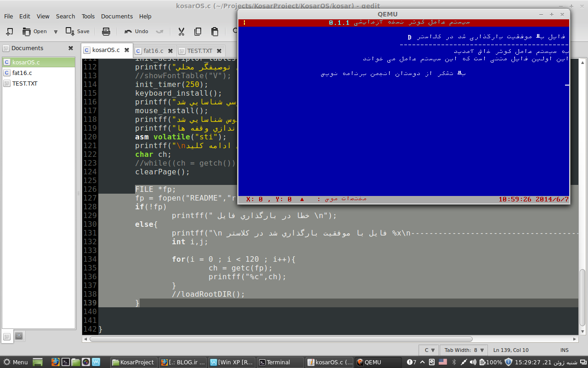Switch to the QEMU taskbar button
This screenshot has height=368, width=588.
pos(378,362)
